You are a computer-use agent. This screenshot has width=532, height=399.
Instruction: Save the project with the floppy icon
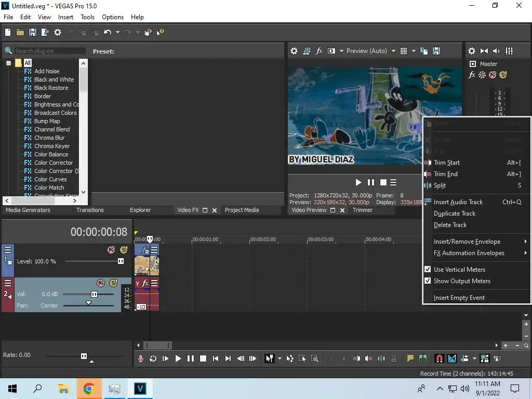pos(33,32)
